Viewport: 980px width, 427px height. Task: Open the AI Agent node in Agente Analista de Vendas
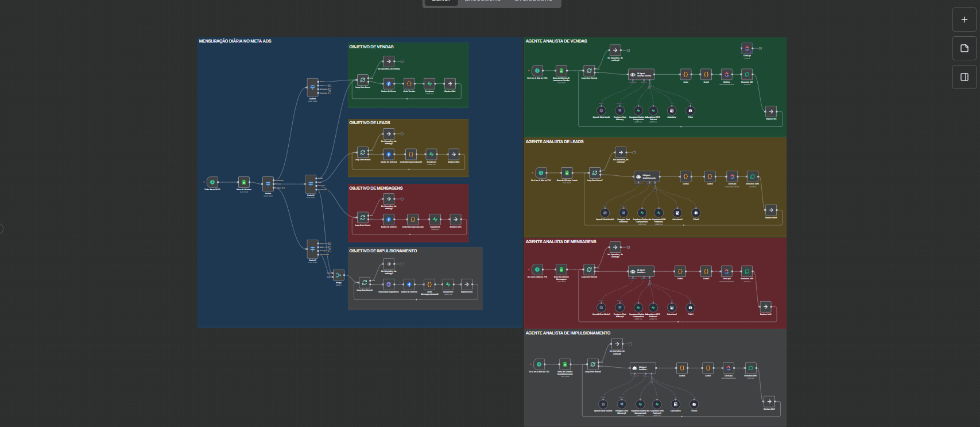pyautogui.click(x=641, y=74)
